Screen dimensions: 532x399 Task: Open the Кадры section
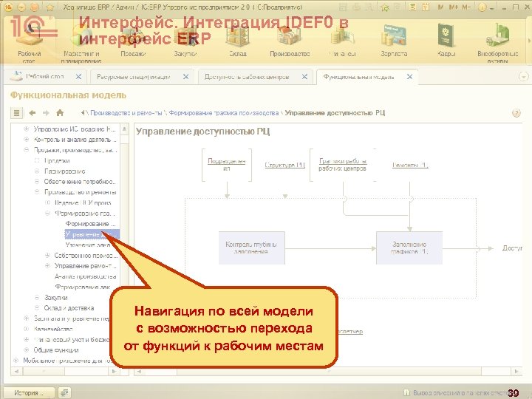[446, 40]
